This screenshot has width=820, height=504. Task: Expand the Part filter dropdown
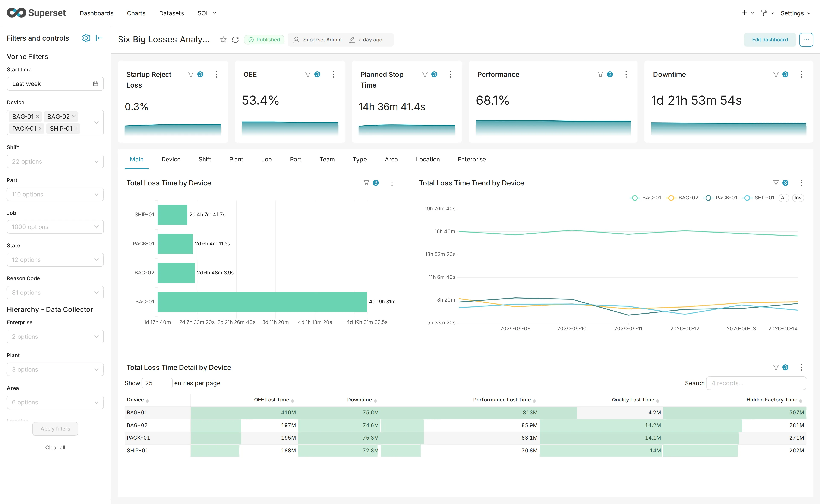pos(55,194)
